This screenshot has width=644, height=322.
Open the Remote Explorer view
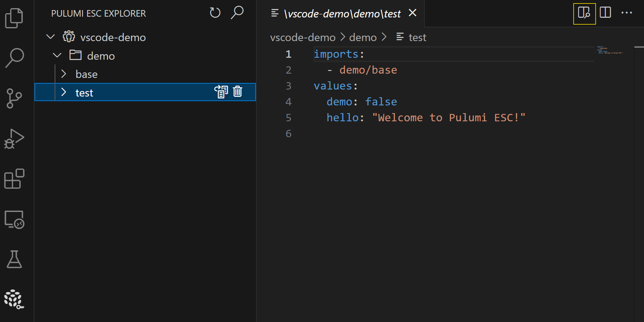[x=14, y=219]
